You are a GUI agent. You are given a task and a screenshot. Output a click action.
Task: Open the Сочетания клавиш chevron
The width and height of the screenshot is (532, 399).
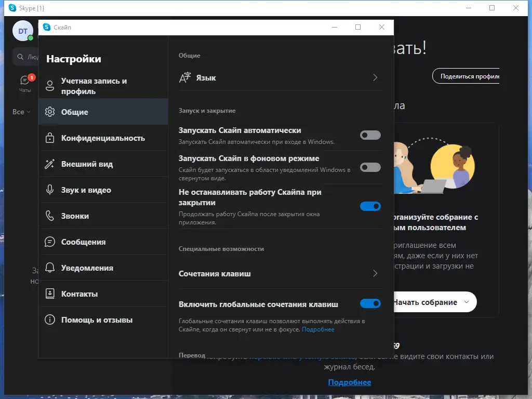[x=375, y=273]
